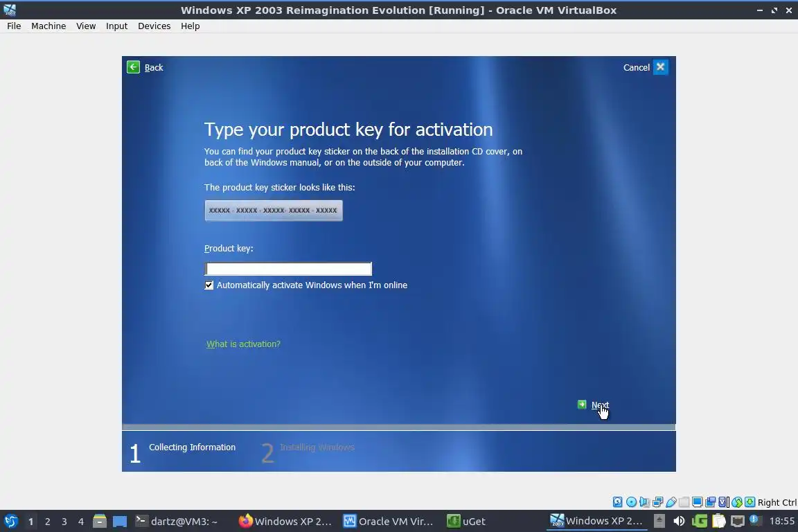Click the 18:55 taskbar clock
The width and height of the screenshot is (798, 532).
(781, 521)
